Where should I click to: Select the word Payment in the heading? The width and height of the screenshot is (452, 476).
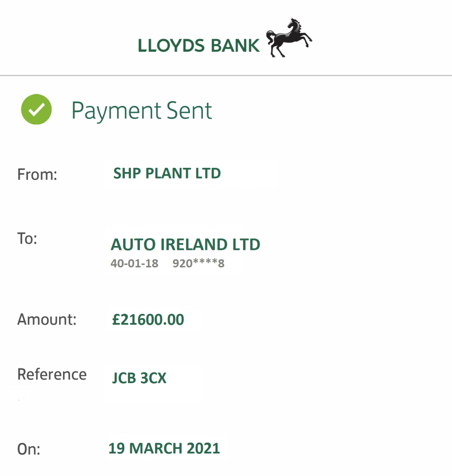(116, 111)
